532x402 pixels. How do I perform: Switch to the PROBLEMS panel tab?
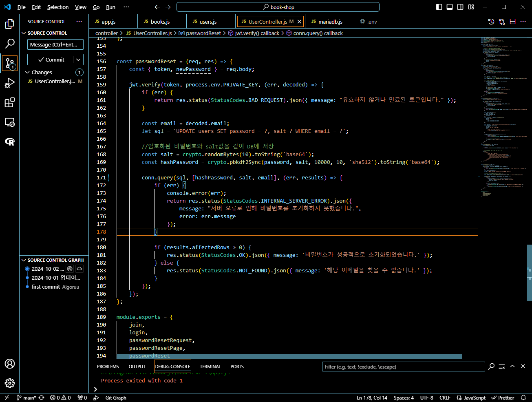[108, 367]
